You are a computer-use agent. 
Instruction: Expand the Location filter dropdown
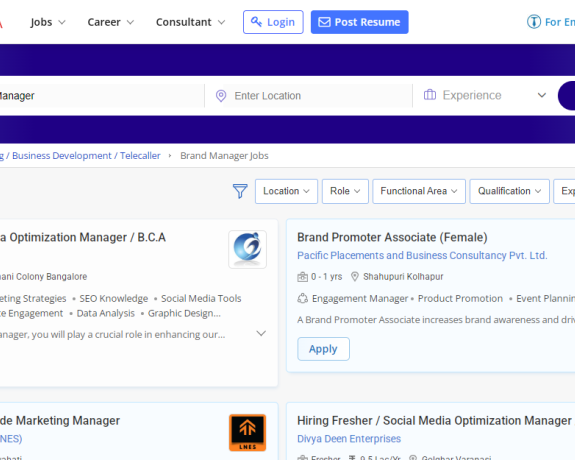click(286, 191)
